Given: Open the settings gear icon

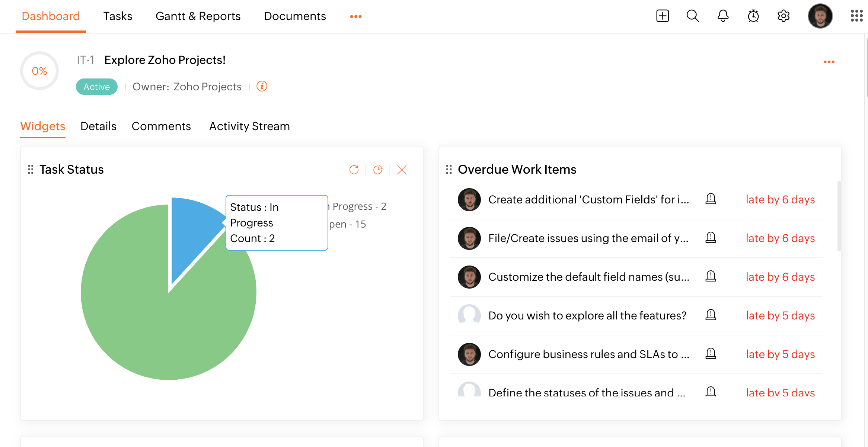Looking at the screenshot, I should coord(784,16).
